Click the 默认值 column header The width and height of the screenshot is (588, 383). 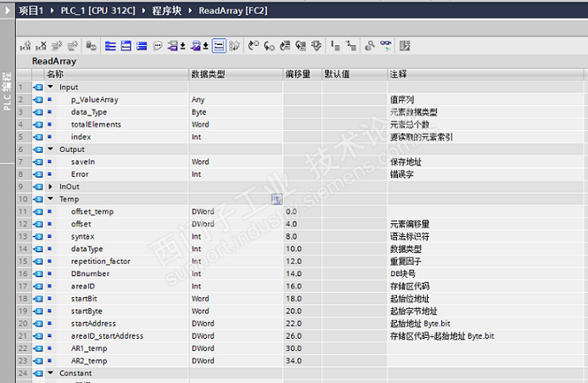tap(355, 75)
